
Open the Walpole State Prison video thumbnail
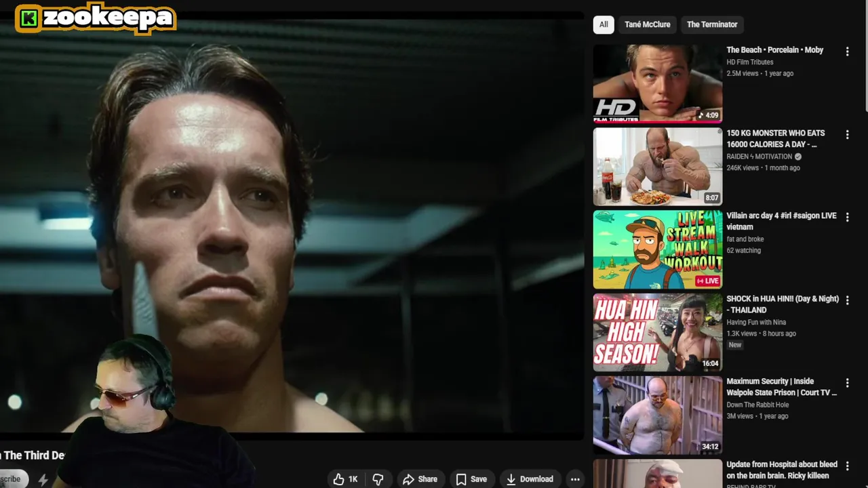click(658, 415)
